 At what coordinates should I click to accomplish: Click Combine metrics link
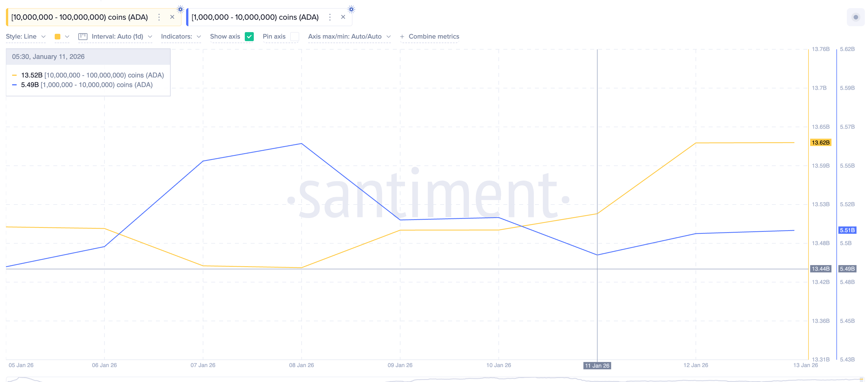tap(434, 36)
